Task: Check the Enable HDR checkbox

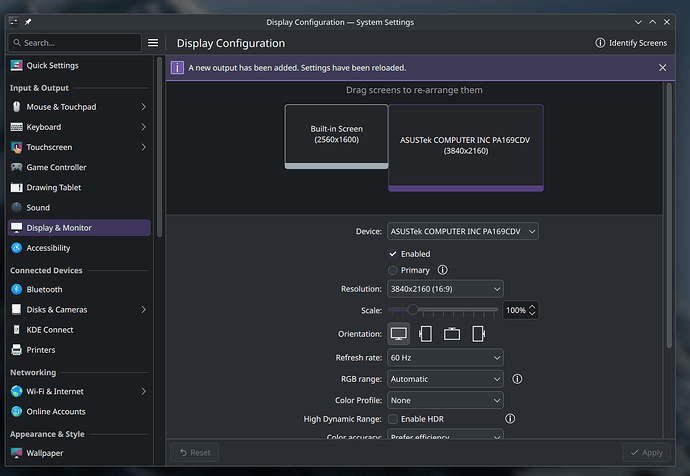Action: coord(393,419)
